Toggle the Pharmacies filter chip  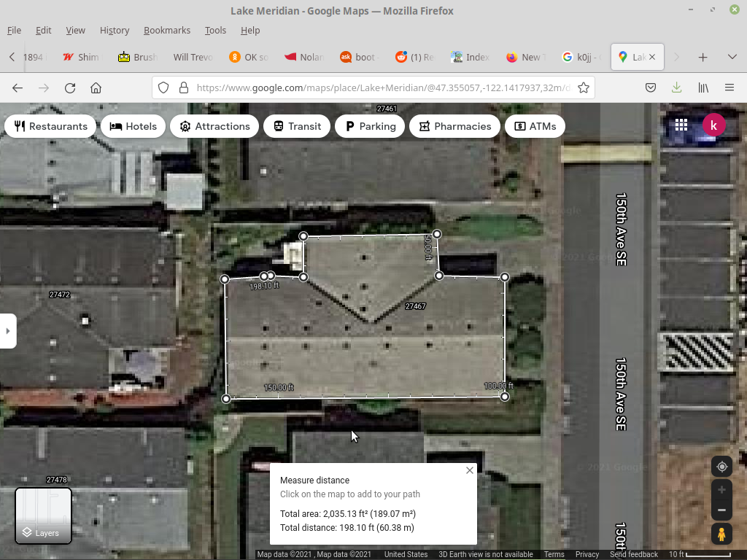[x=455, y=126]
